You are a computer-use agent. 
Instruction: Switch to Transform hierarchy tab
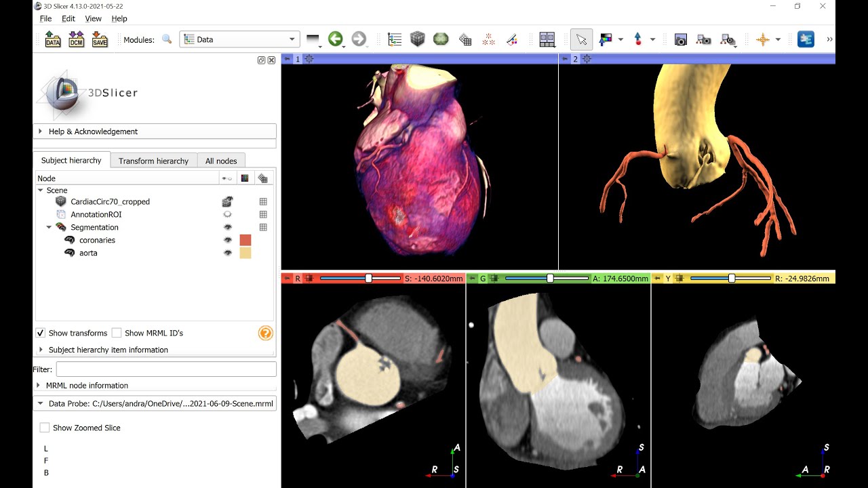[x=153, y=161]
